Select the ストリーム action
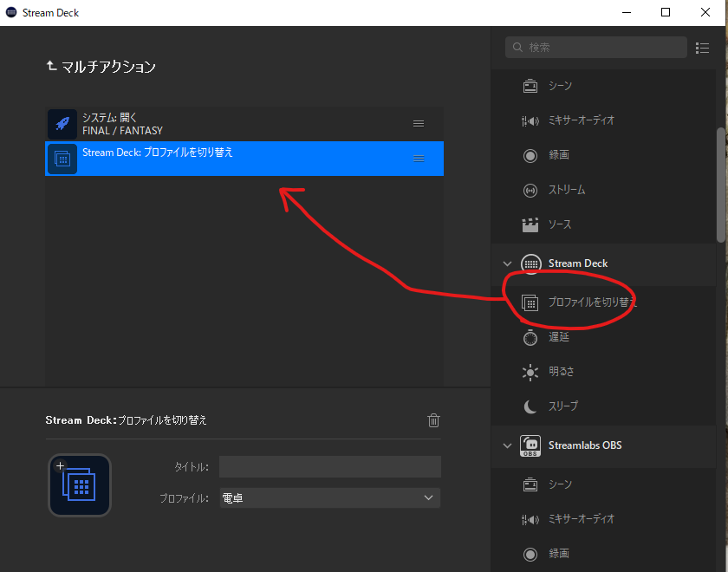 click(x=603, y=190)
